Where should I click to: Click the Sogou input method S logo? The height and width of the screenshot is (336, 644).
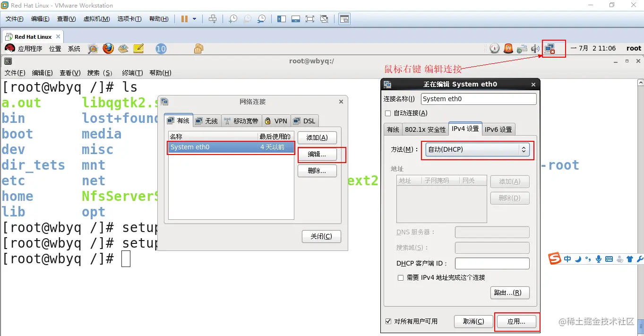(x=555, y=258)
